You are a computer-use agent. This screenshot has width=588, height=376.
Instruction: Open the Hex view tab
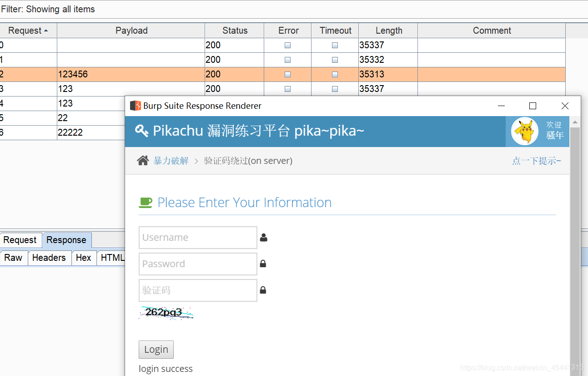point(83,258)
